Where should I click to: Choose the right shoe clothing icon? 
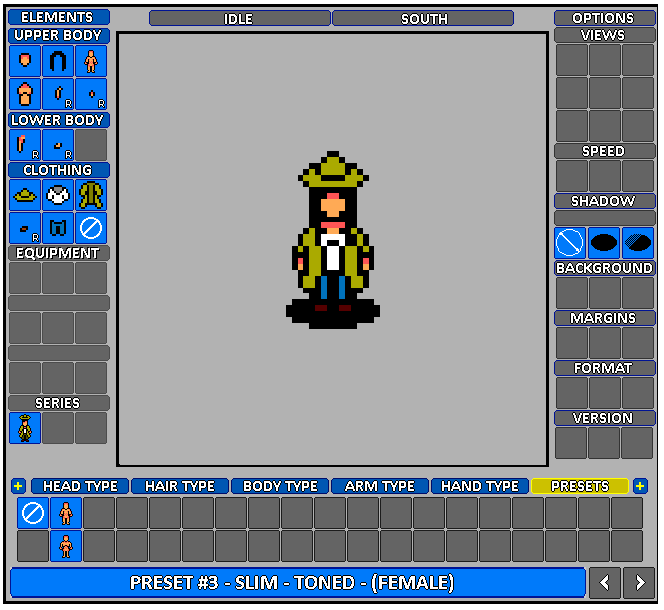[25, 228]
